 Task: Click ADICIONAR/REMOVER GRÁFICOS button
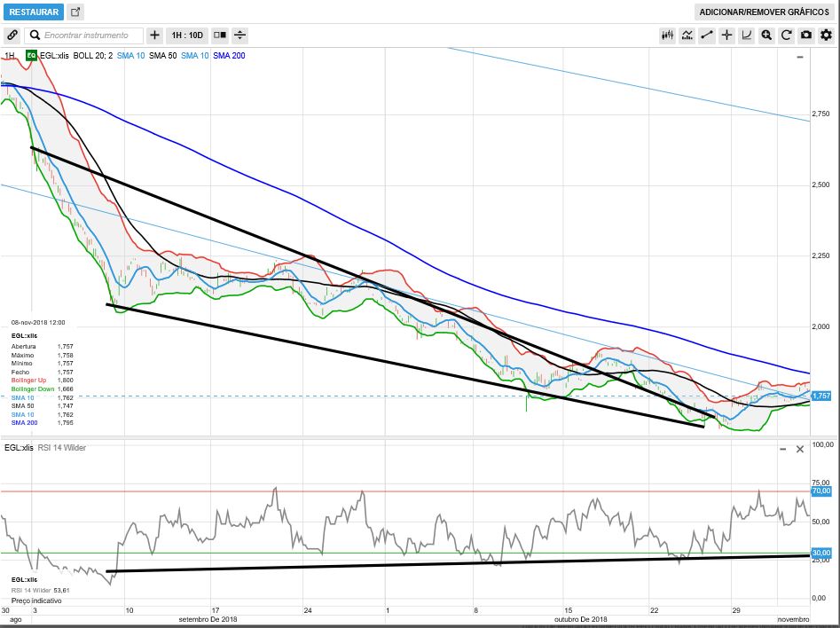coord(764,12)
